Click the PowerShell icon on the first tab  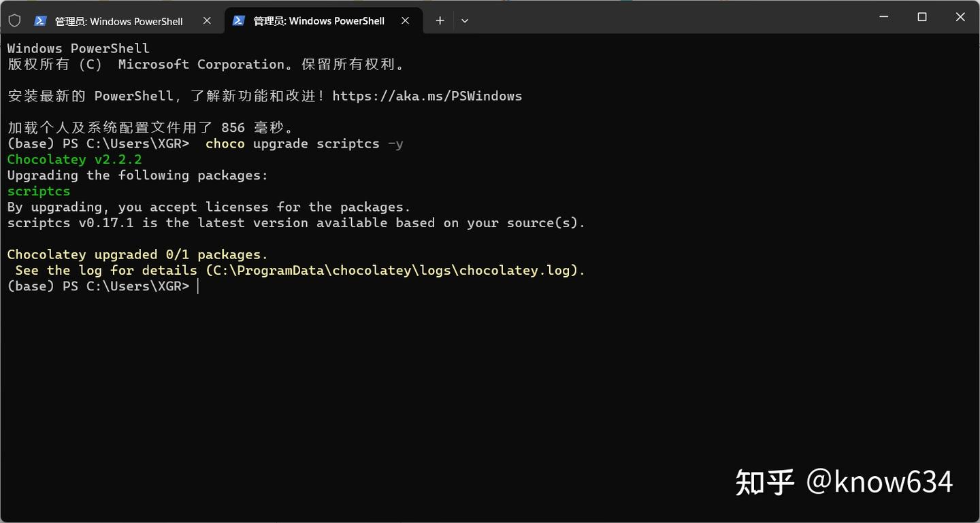pos(39,20)
